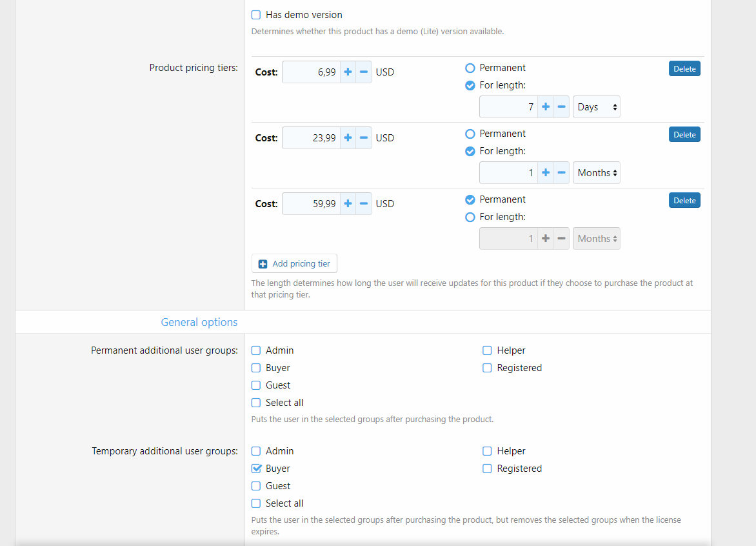The height and width of the screenshot is (546, 756).
Task: Increment the 1 Months length in second tier
Action: [546, 173]
